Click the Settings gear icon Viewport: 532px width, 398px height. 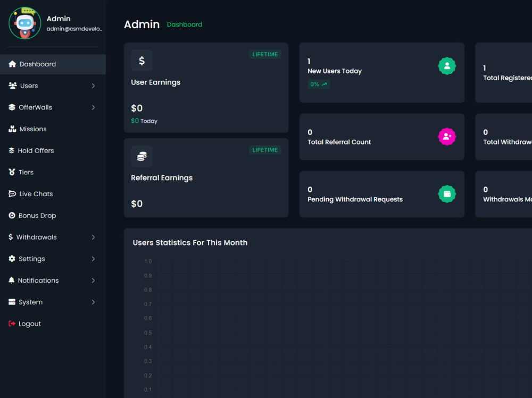click(12, 259)
